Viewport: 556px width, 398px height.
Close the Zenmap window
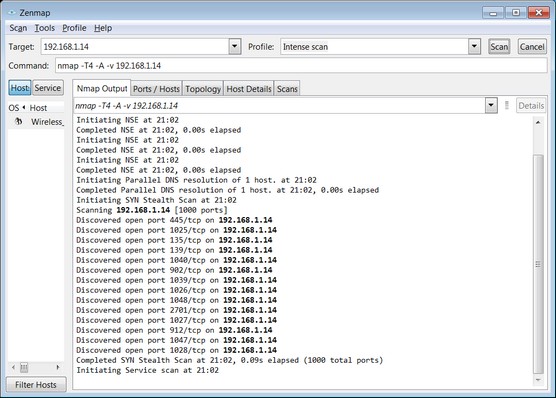coord(539,13)
